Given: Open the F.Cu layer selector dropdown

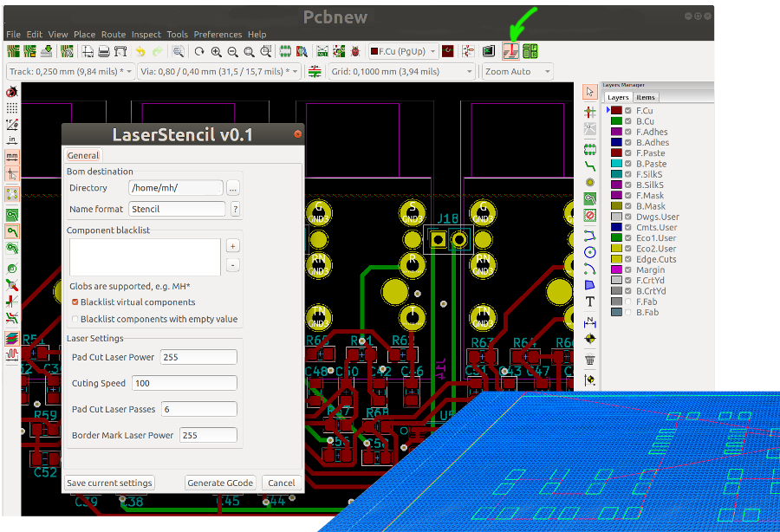Looking at the screenshot, I should click(403, 51).
